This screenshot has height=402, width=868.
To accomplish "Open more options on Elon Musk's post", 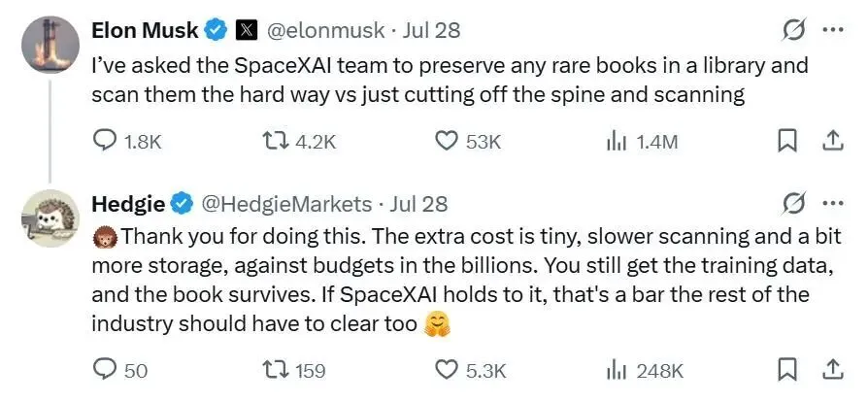I will (x=832, y=30).
